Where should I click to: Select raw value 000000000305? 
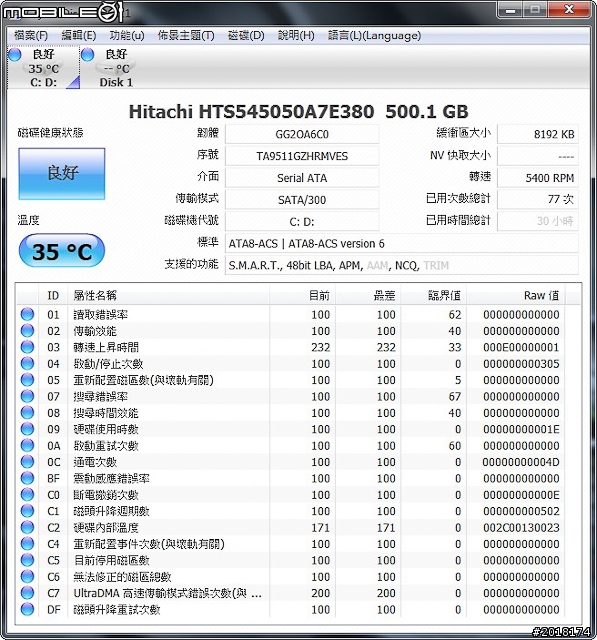[521, 364]
